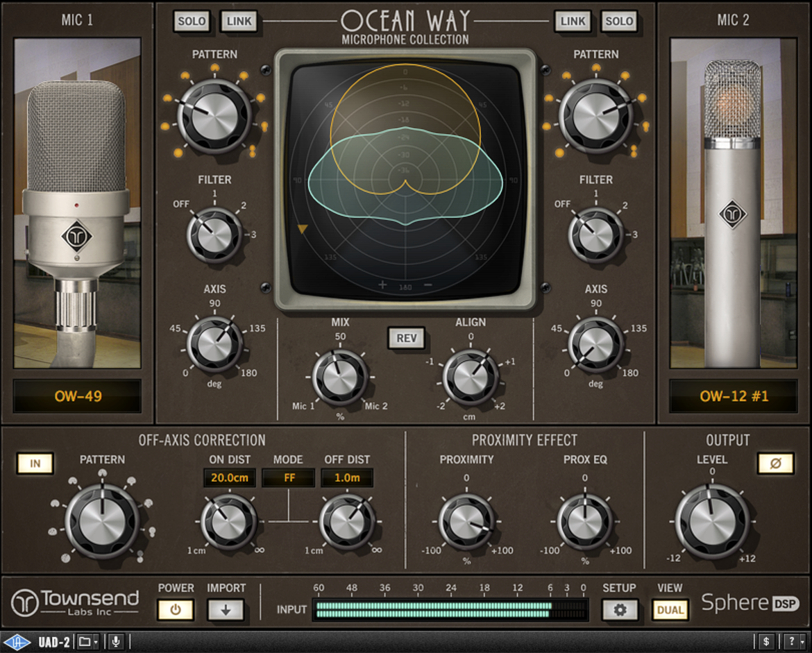Screen dimensions: 812x653
Task: Click the "Mic 2" label under MIX knob
Action: pos(376,406)
